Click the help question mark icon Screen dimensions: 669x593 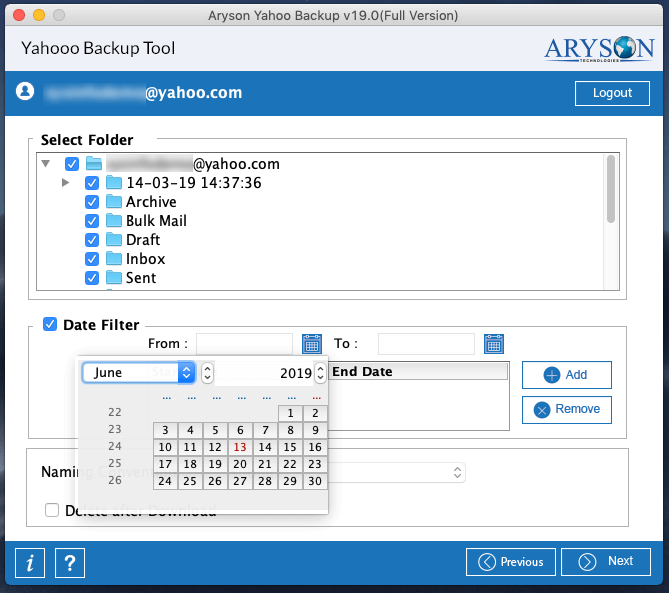(70, 563)
